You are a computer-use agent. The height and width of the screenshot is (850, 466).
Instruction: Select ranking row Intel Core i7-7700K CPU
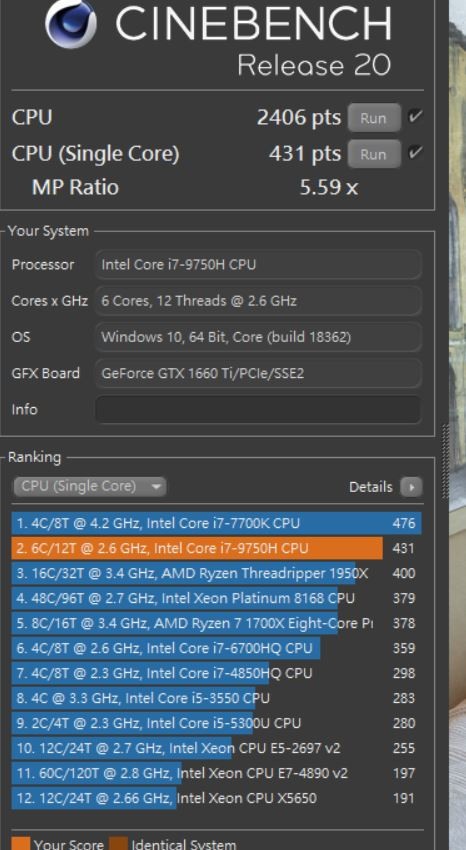(x=216, y=524)
